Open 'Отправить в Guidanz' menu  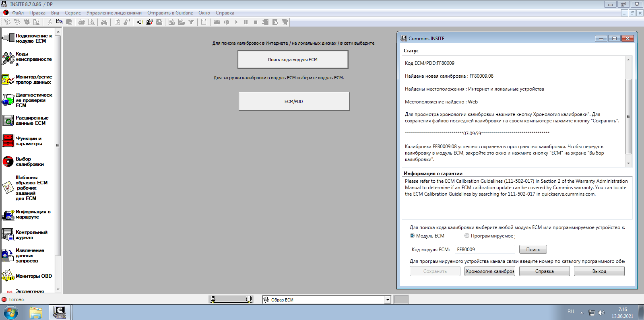[170, 13]
